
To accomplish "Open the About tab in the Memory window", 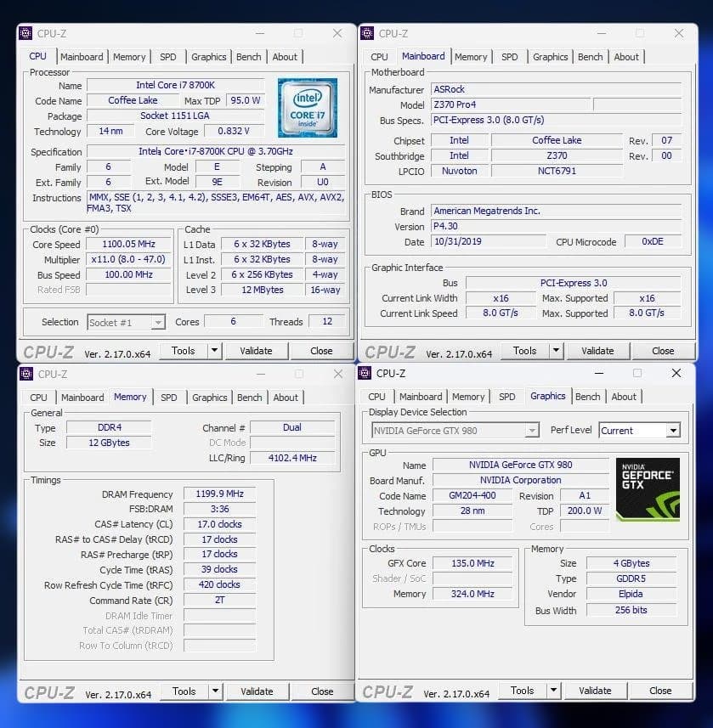I will pyautogui.click(x=286, y=397).
